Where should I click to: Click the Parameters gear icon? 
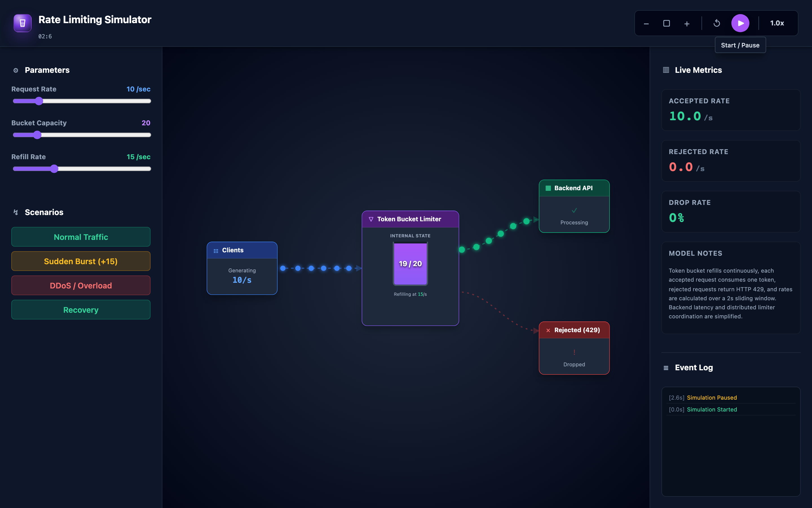click(x=16, y=70)
